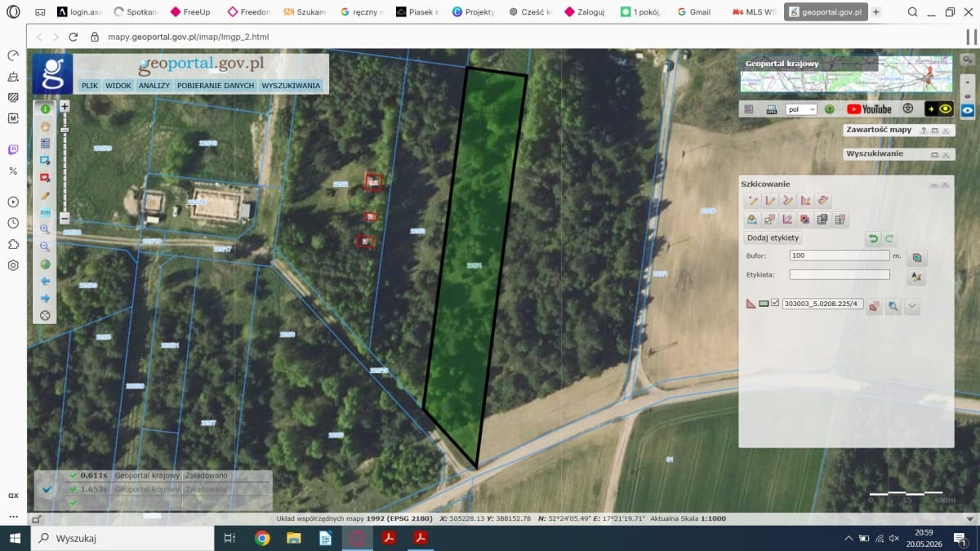Click the Dodaj etykiety button
Image resolution: width=980 pixels, height=551 pixels.
(x=773, y=238)
